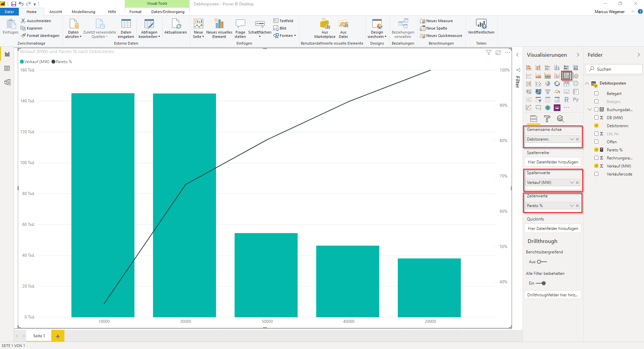
Task: Open the Datei menu
Action: [x=9, y=12]
